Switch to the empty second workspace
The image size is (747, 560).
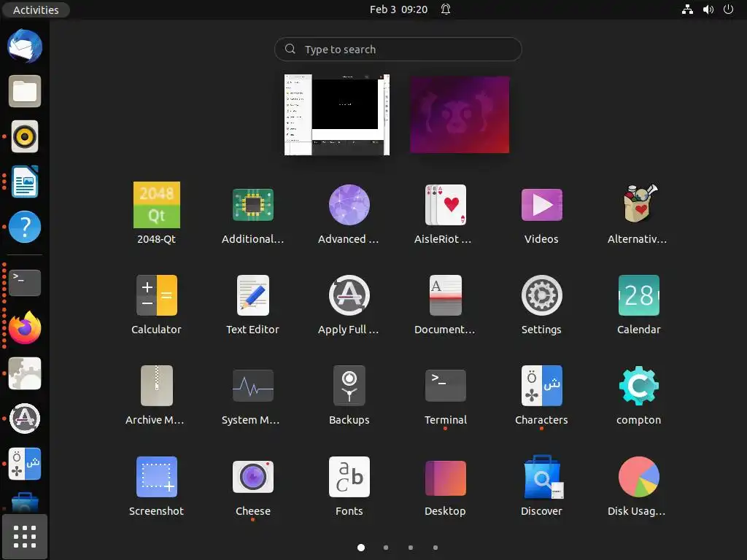pos(460,114)
